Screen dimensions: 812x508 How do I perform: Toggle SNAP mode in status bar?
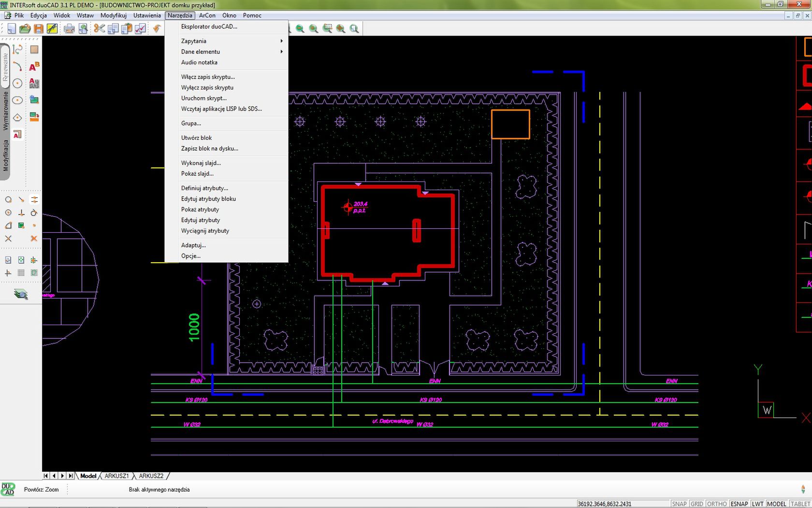pos(679,504)
